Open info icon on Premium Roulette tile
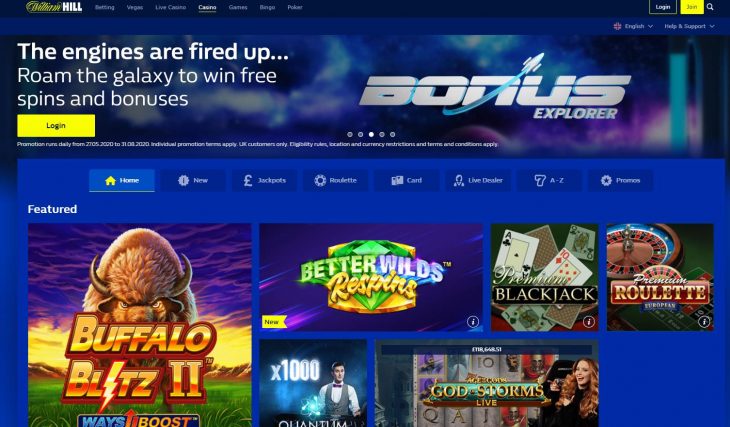 (x=704, y=322)
